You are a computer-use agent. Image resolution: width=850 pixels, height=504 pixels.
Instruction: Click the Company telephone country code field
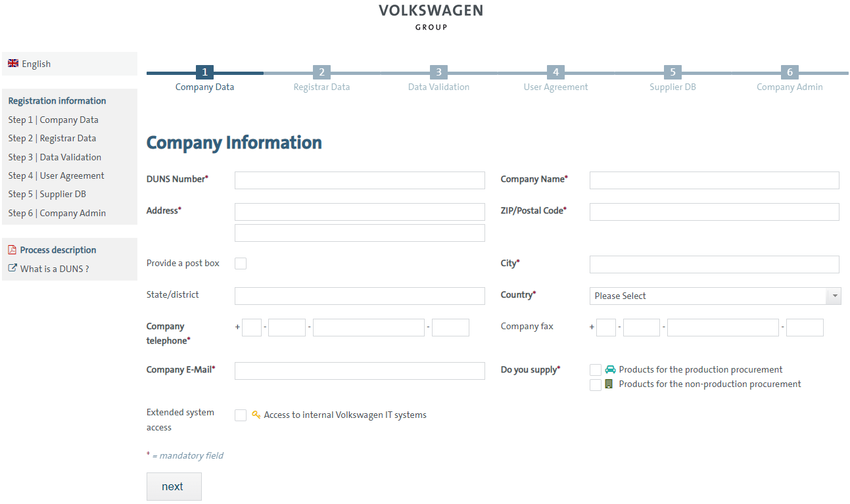click(252, 327)
